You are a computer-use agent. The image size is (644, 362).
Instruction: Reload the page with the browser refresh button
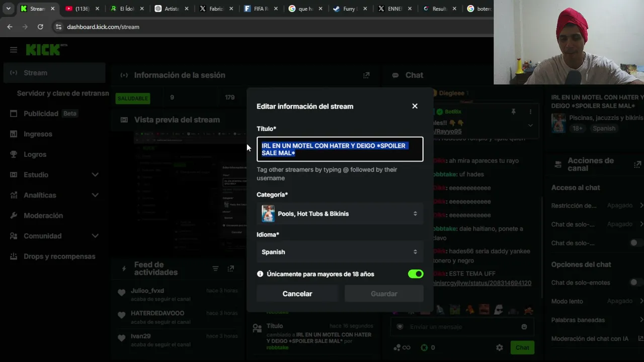coord(40,27)
